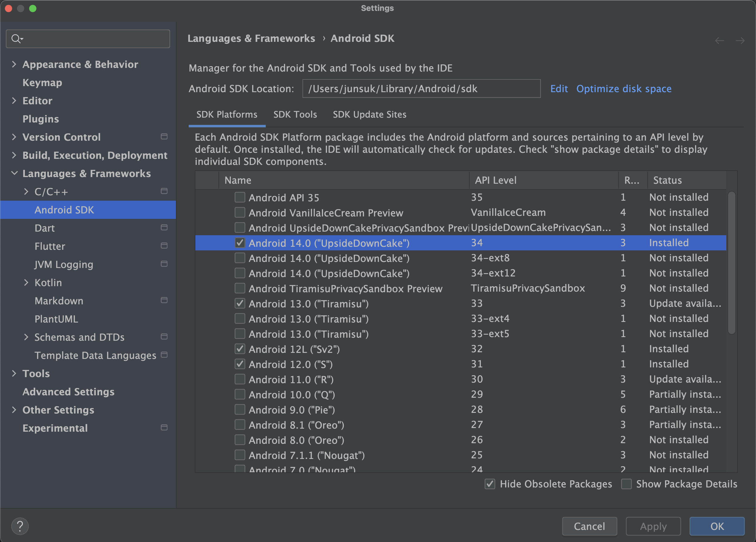Open Advanced Settings page

pyautogui.click(x=68, y=391)
